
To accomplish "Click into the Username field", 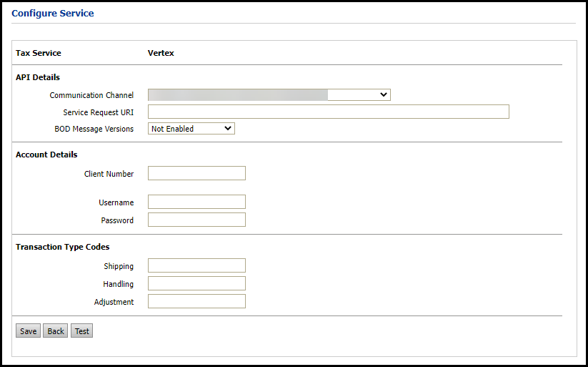I will (x=196, y=202).
